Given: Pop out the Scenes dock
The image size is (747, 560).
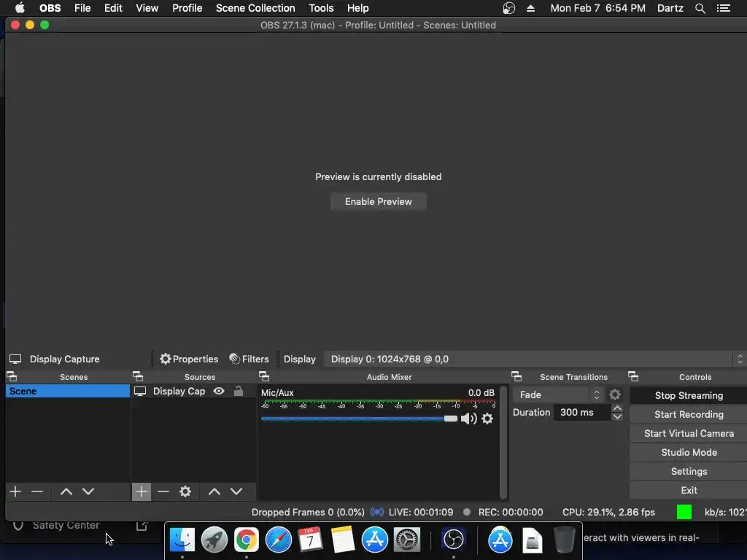Looking at the screenshot, I should [x=12, y=377].
